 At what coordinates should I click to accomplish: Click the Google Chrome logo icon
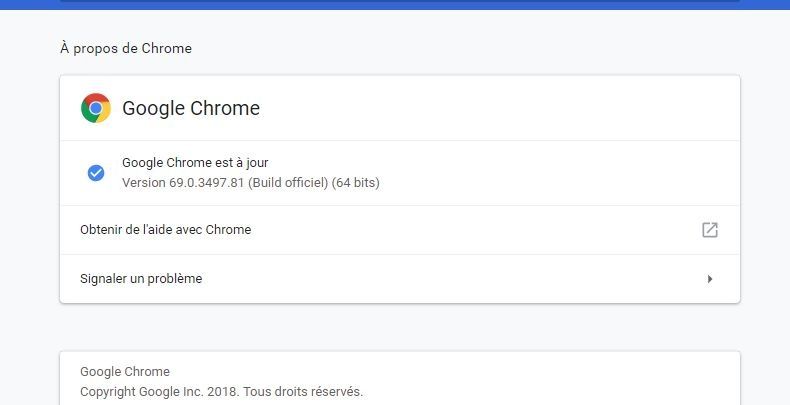pos(96,108)
